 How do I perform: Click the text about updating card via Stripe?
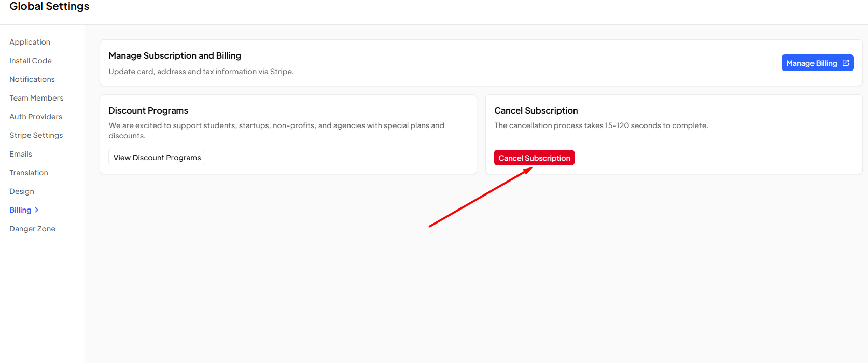click(201, 72)
